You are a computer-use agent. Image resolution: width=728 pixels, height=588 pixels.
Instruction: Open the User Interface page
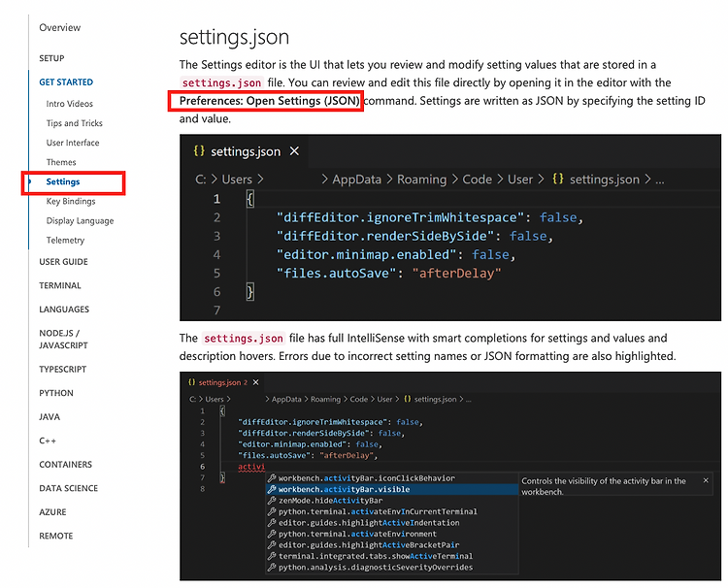point(73,143)
